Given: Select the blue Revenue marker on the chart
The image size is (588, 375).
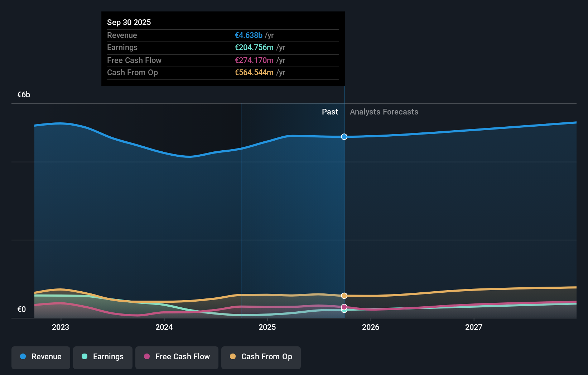Looking at the screenshot, I should 344,136.
